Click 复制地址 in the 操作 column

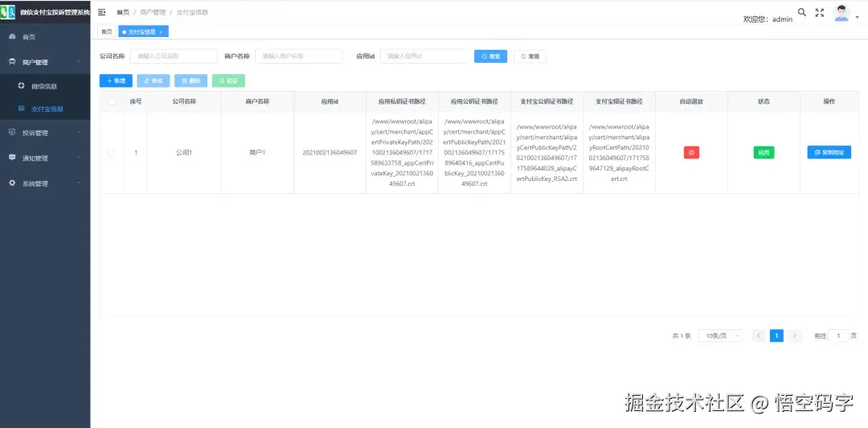(829, 153)
